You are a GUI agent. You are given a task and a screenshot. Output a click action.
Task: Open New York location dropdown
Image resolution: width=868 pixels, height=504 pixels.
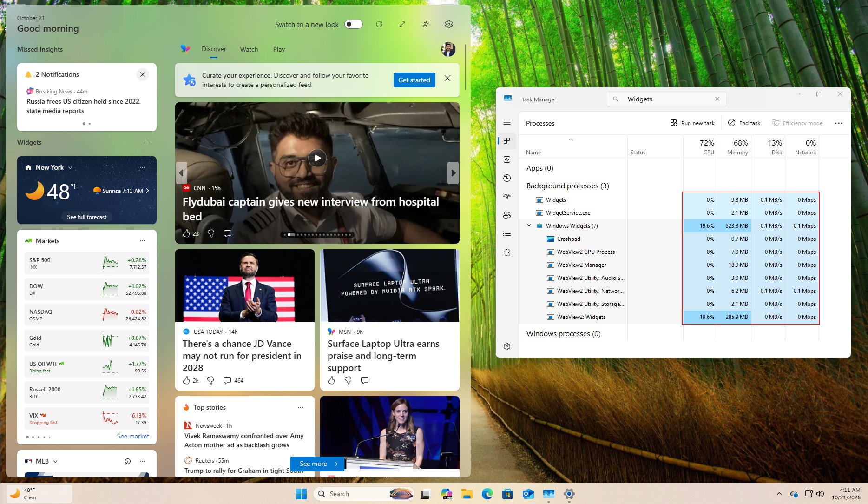click(70, 168)
